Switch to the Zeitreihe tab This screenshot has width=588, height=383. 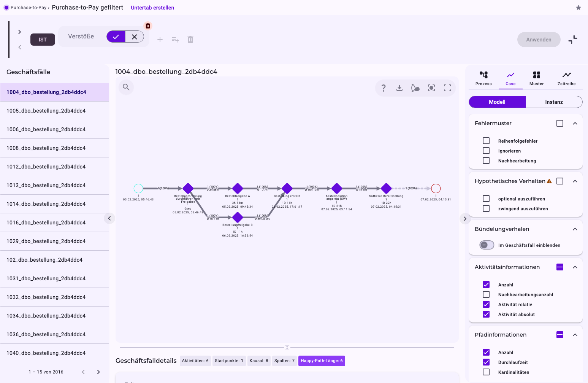[x=566, y=78]
